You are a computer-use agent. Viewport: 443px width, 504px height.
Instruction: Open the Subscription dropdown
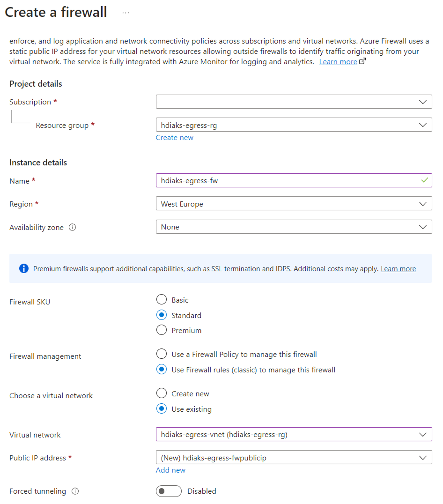point(294,102)
